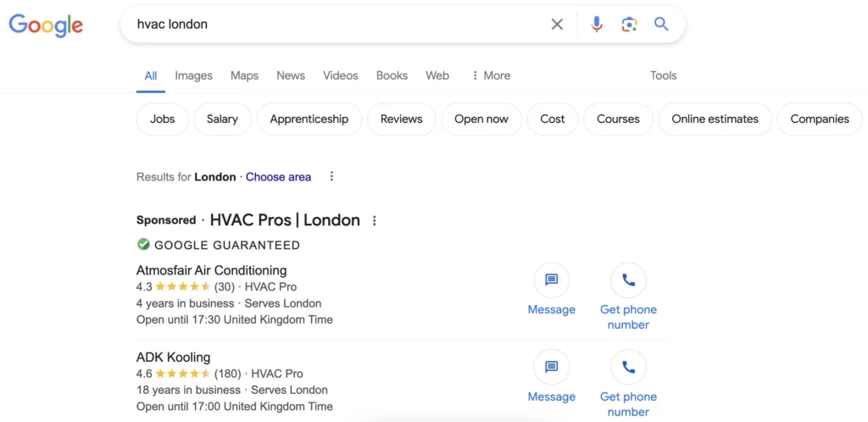Apply the Salary filter chip

[x=222, y=119]
